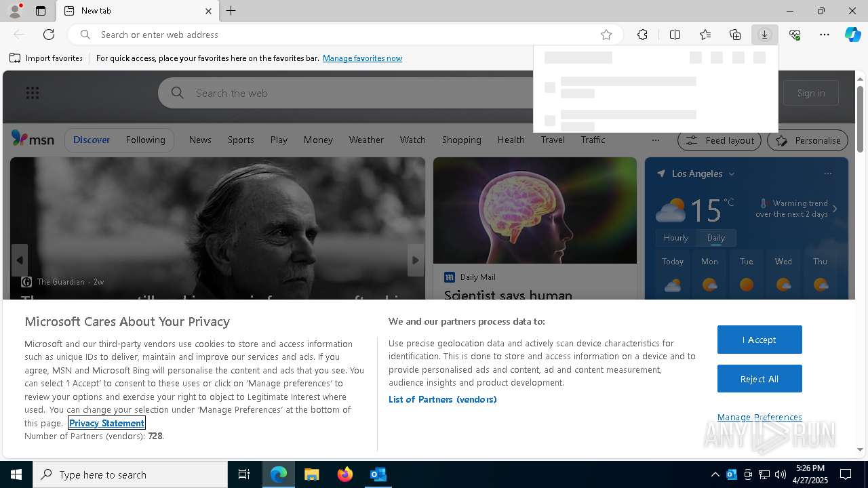The height and width of the screenshot is (488, 868).
Task: Open a new tab with plus button
Action: click(x=231, y=11)
